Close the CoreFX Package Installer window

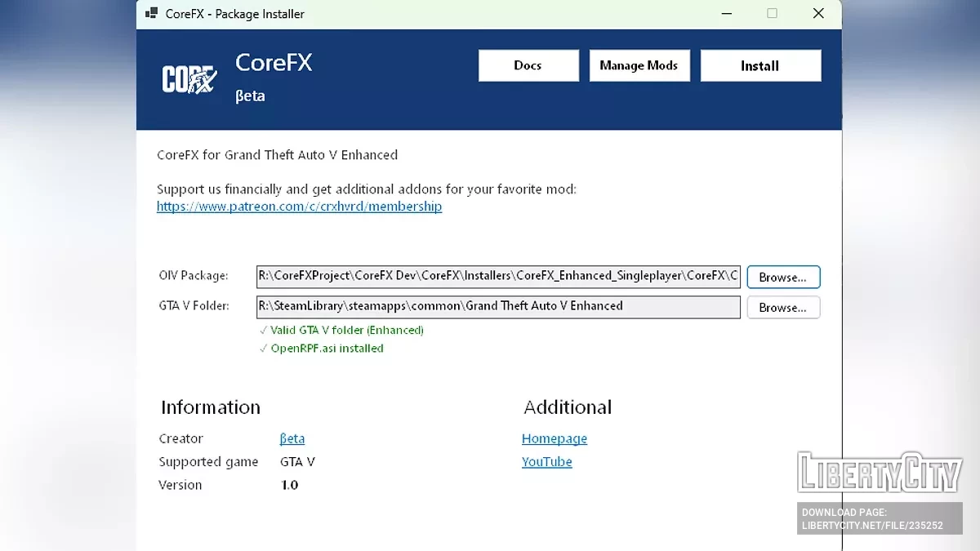point(818,14)
